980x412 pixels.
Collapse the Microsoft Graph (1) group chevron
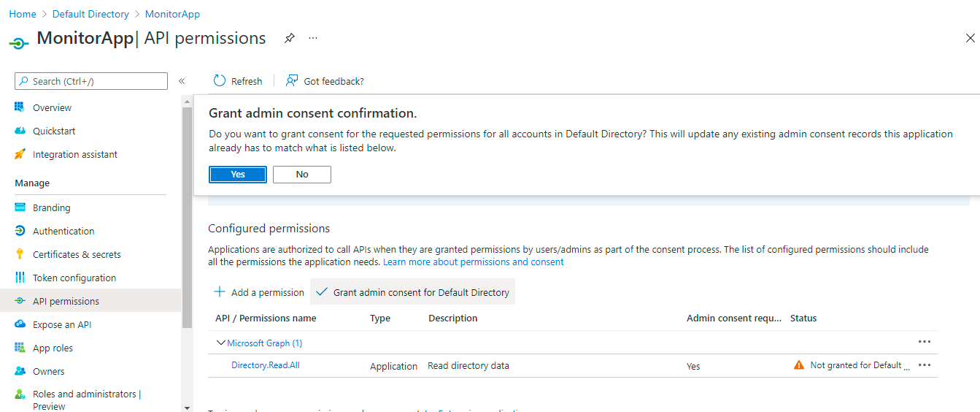click(220, 343)
